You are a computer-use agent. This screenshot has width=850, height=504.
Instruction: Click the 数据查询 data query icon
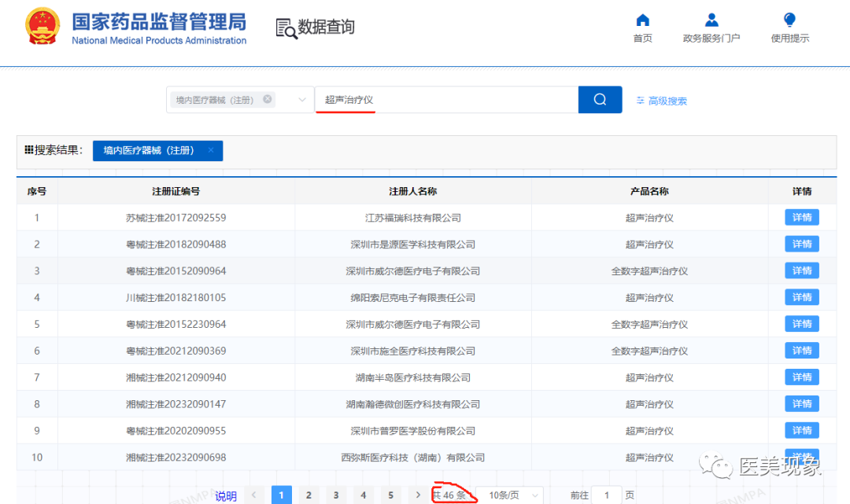(286, 26)
